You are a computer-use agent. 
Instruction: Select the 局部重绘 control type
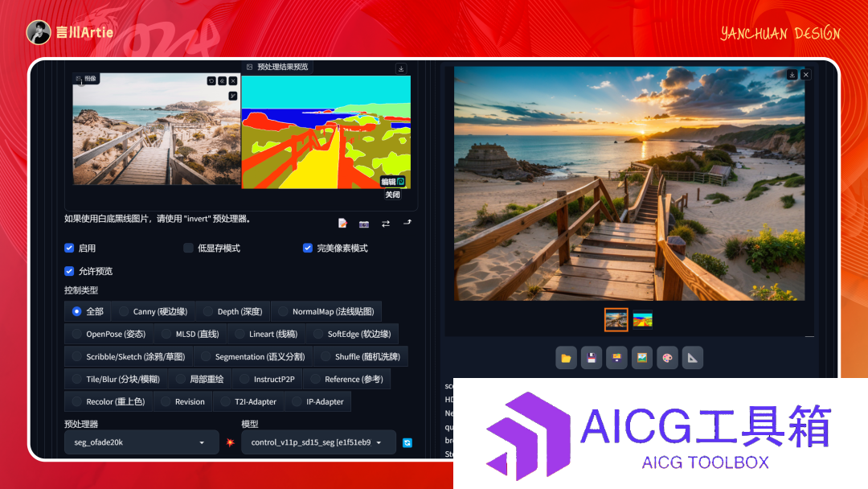pyautogui.click(x=200, y=380)
